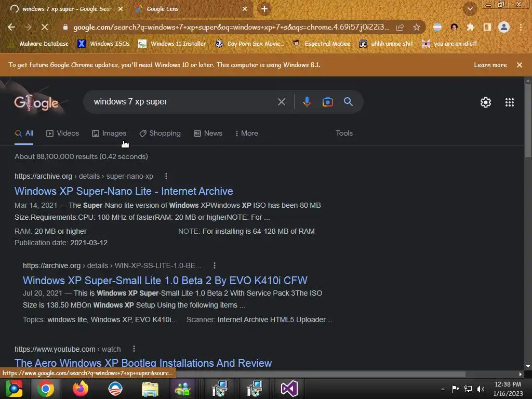
Task: Dismiss the Chrome update notification bar
Action: point(519,65)
